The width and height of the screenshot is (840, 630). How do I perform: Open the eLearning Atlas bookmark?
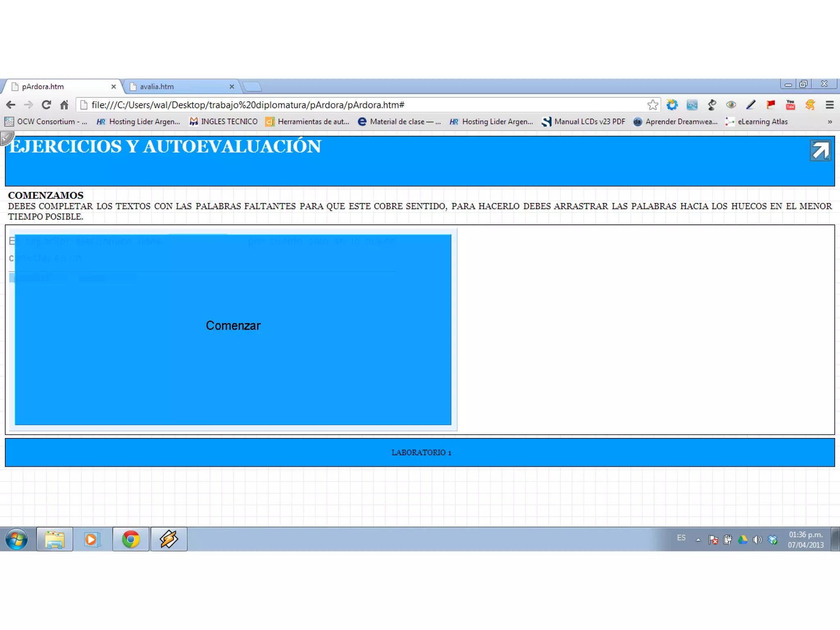click(x=757, y=122)
